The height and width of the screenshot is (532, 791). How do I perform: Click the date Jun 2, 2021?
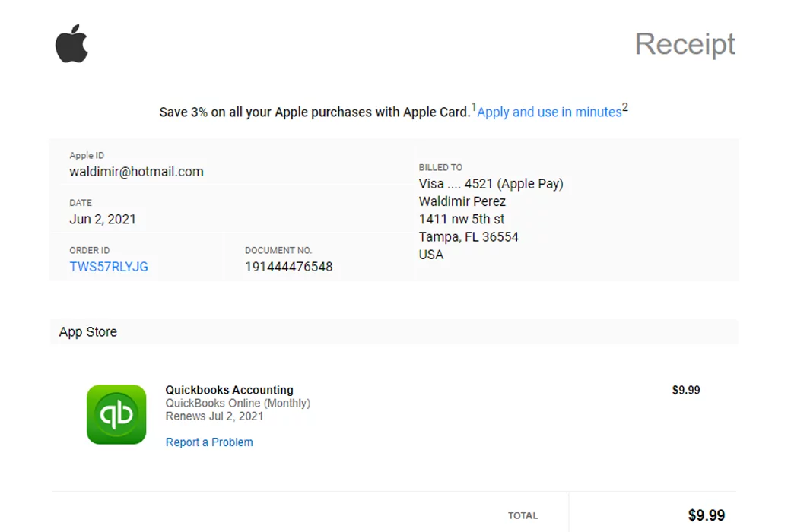(103, 220)
